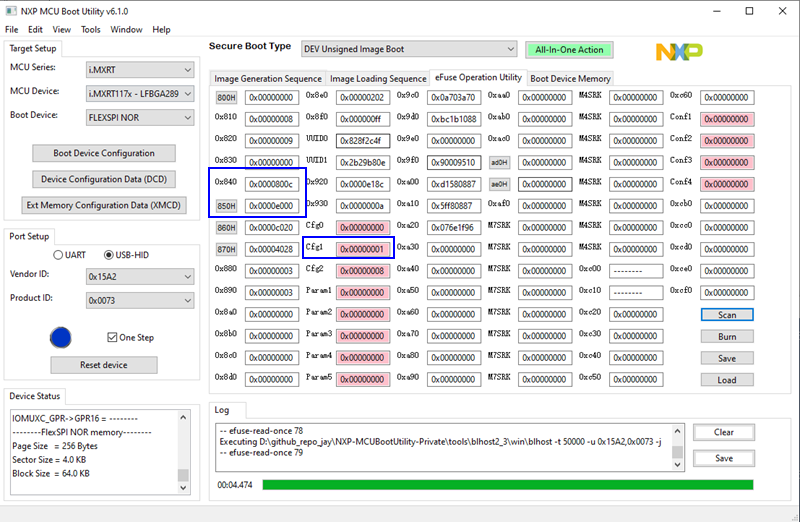The height and width of the screenshot is (522, 800).
Task: Open the Edit menu
Action: 35,30
